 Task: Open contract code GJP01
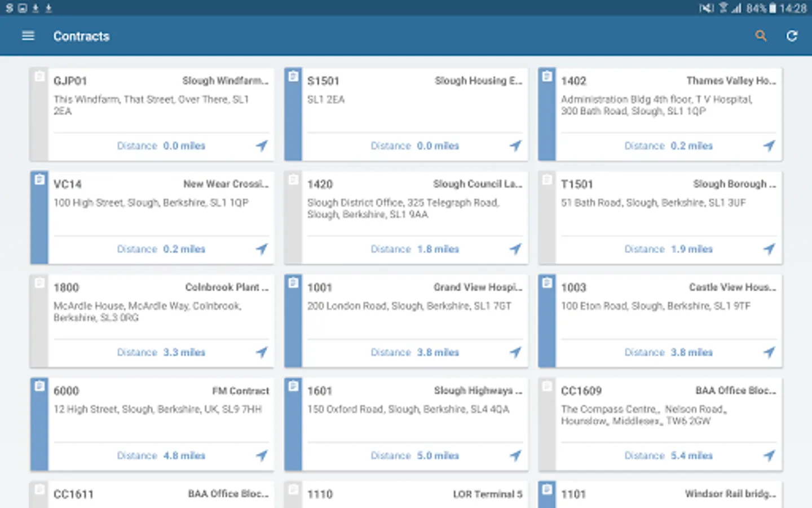point(70,81)
